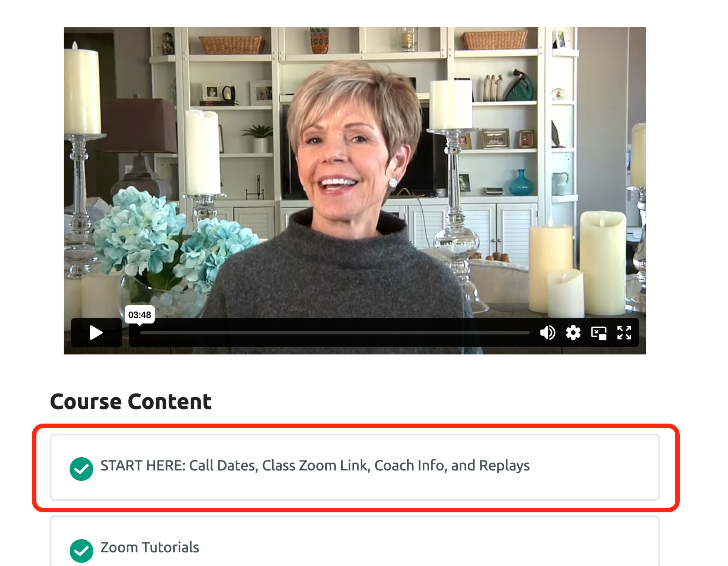This screenshot has height=566, width=728.
Task: Click the 03:48 timestamp tooltip
Action: (x=140, y=315)
